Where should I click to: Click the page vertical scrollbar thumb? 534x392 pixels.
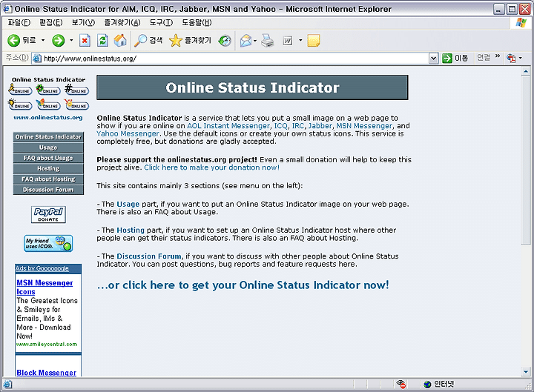point(526,160)
